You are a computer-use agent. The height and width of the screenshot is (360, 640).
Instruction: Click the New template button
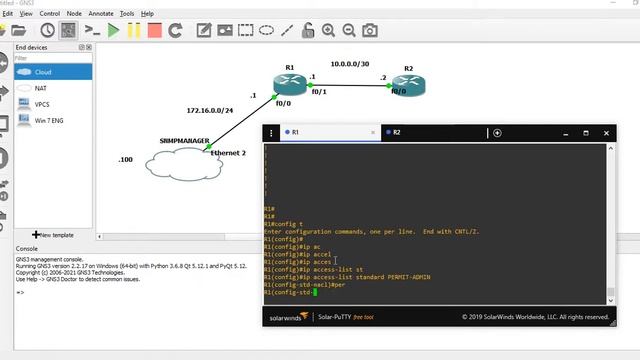pos(53,235)
